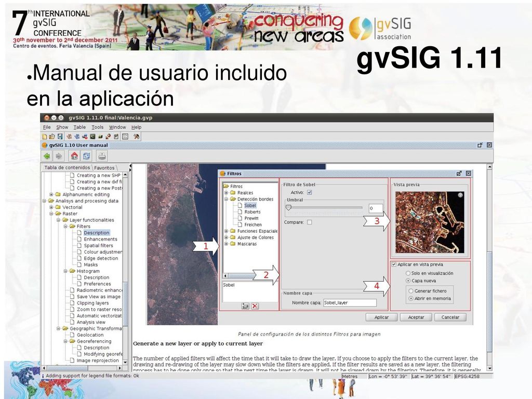Open the Tools menu
Viewport: 532px width, 399px height.
pyautogui.click(x=97, y=127)
